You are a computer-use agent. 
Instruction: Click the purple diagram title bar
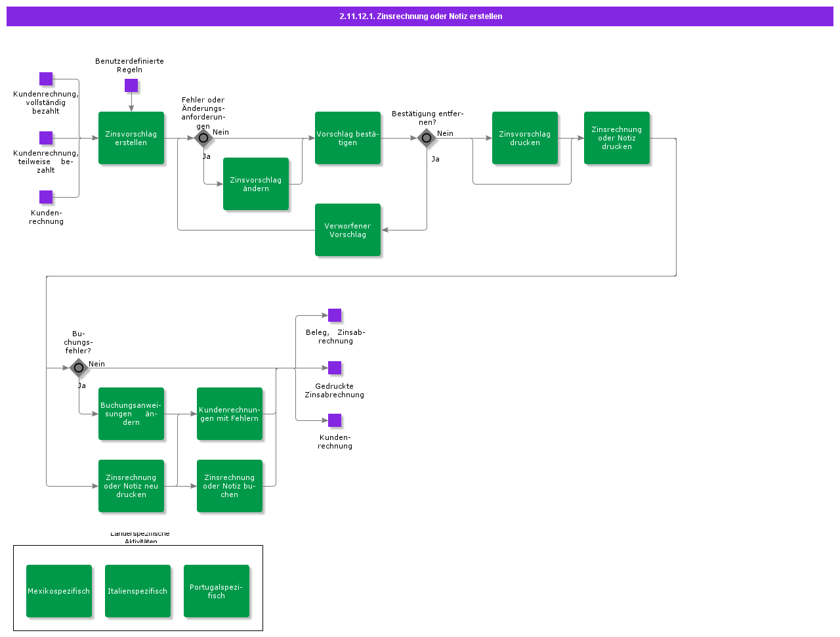point(420,16)
